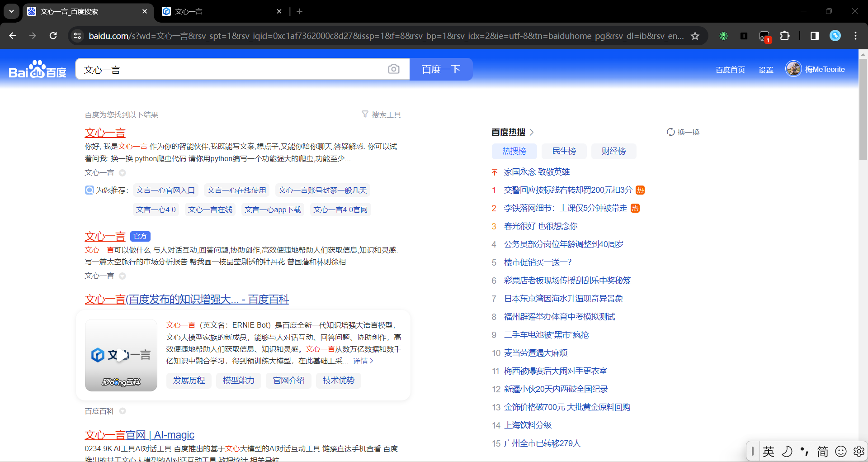Image resolution: width=868 pixels, height=462 pixels.
Task: Open tab search dropdown arrow
Action: click(x=11, y=11)
